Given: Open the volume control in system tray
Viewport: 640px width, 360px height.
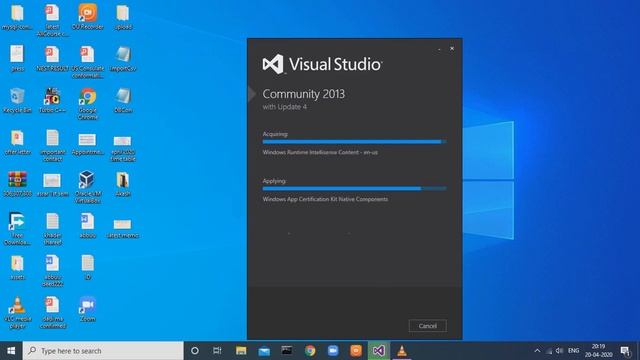Looking at the screenshot, I should click(559, 351).
